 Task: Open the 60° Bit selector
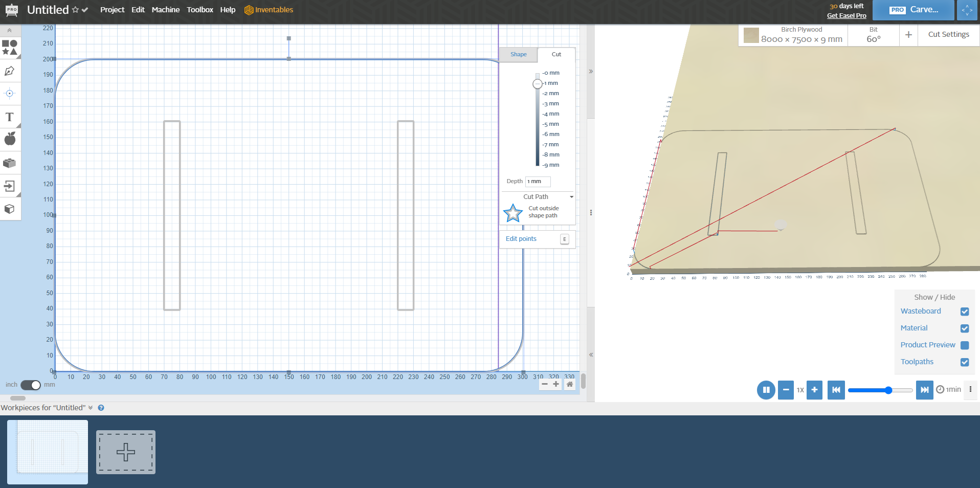tap(874, 35)
